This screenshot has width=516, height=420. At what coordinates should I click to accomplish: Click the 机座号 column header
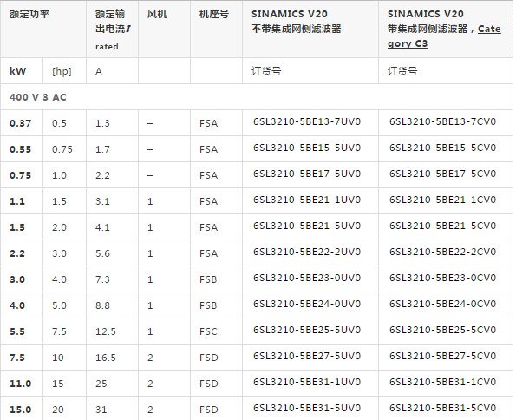(214, 14)
